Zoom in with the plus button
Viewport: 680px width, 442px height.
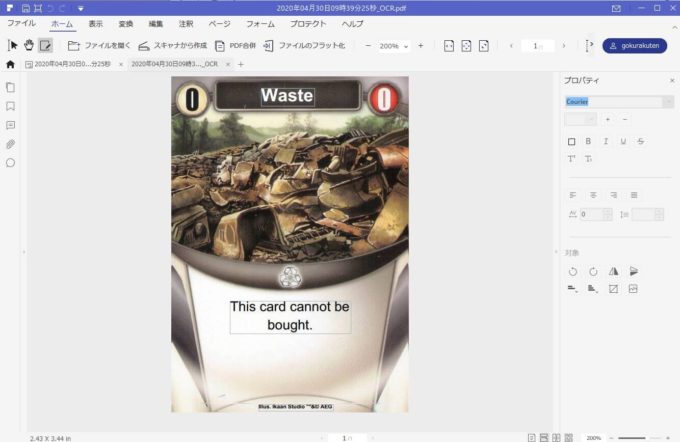pos(421,46)
